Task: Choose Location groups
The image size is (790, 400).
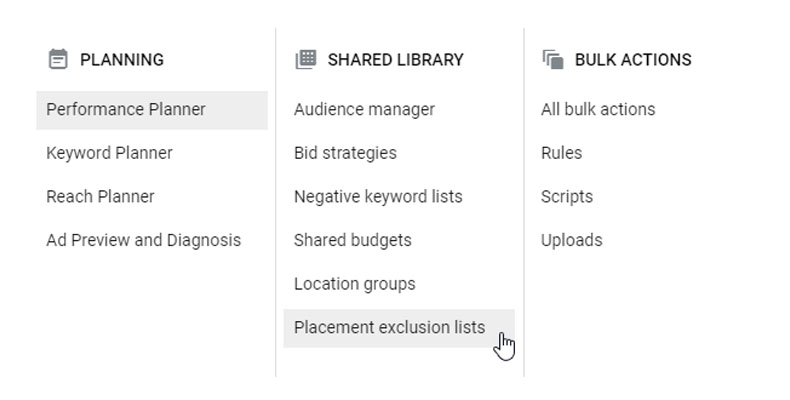Action: coord(354,284)
